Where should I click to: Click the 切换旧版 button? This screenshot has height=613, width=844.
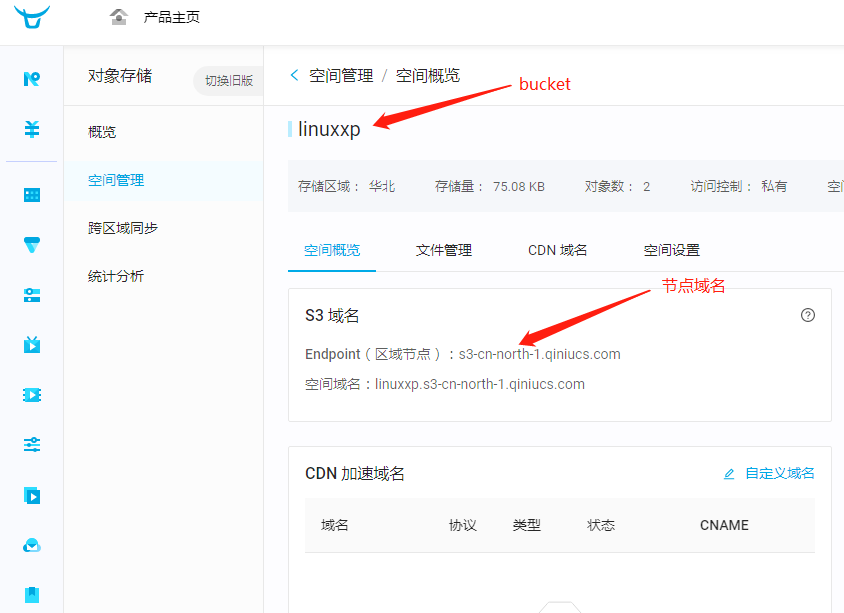(229, 81)
